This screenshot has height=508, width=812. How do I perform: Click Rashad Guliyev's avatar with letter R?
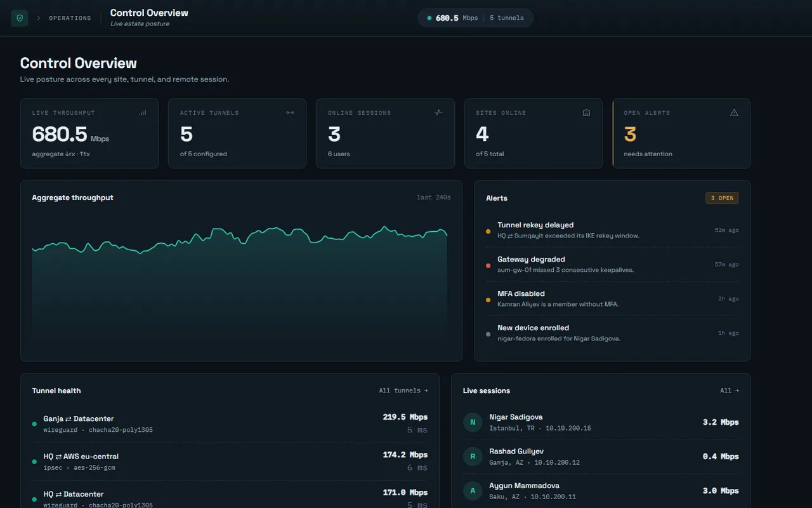click(x=473, y=457)
